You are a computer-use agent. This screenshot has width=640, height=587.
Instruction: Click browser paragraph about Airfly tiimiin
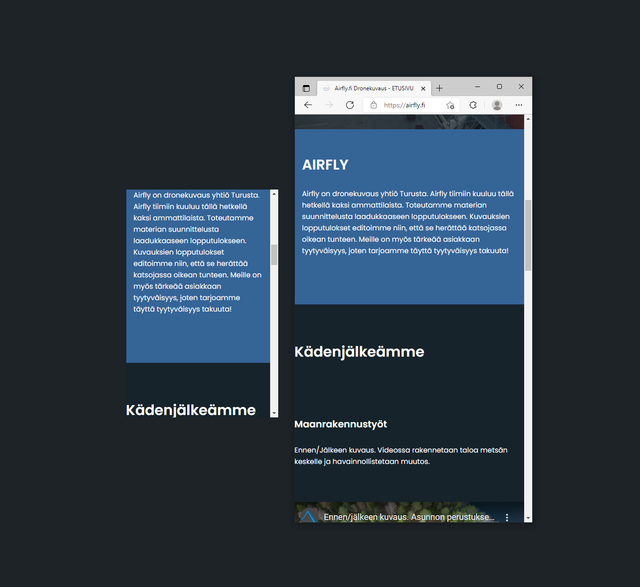tap(408, 222)
